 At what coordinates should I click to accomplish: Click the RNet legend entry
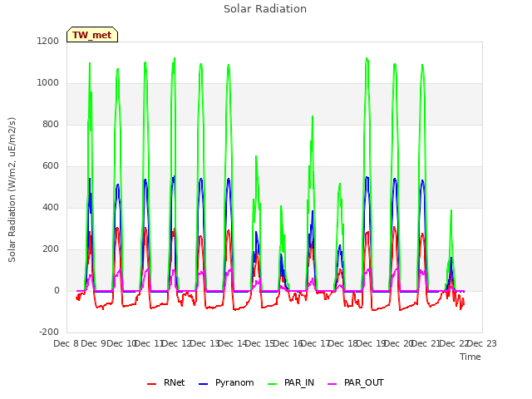(x=166, y=382)
